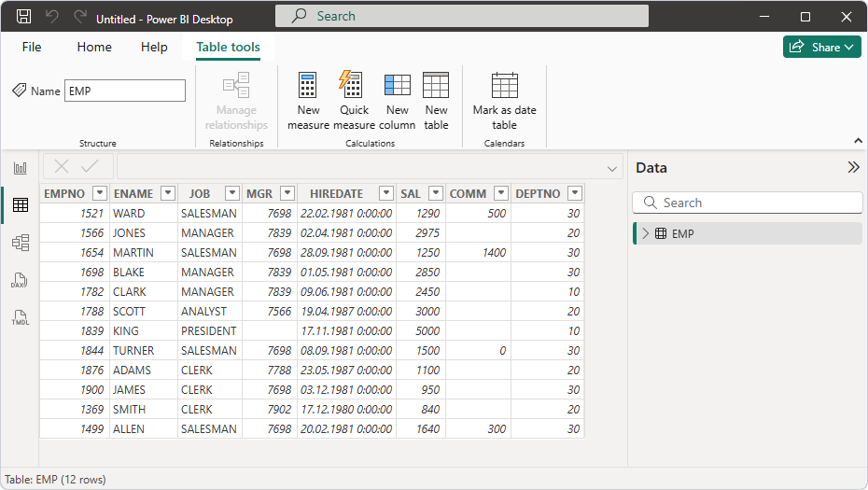The width and height of the screenshot is (868, 490).
Task: Click the Redo arrow icon
Action: pos(80,17)
